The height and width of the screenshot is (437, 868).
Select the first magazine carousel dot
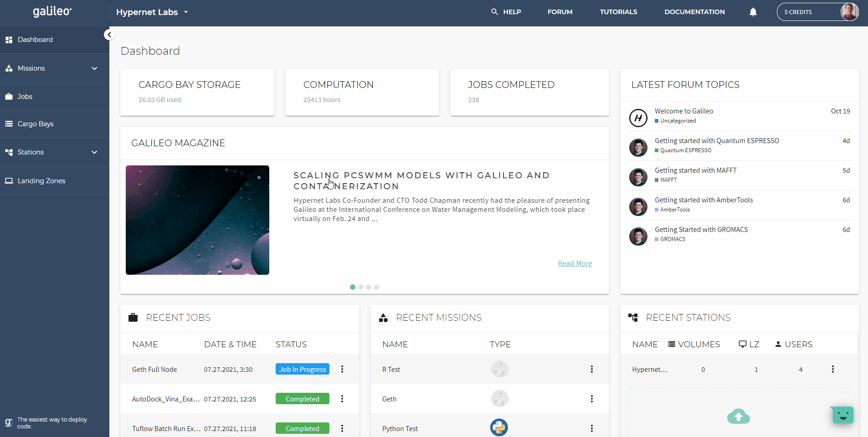coord(353,287)
